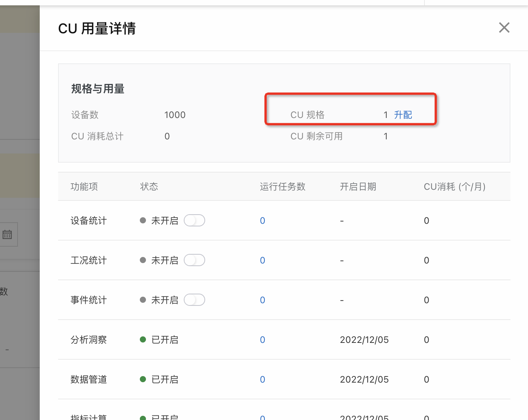Click 分析洞察 running tasks number
The width and height of the screenshot is (528, 420).
pyautogui.click(x=262, y=340)
